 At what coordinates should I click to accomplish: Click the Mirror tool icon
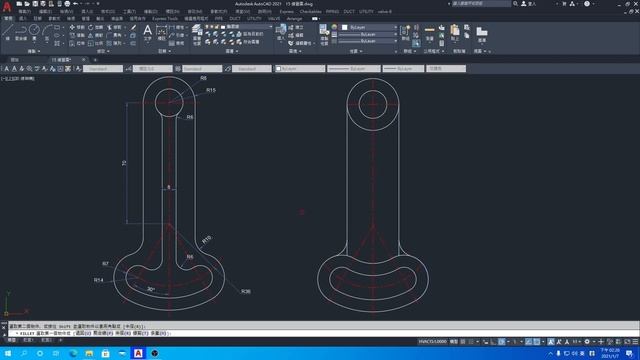coord(91,36)
